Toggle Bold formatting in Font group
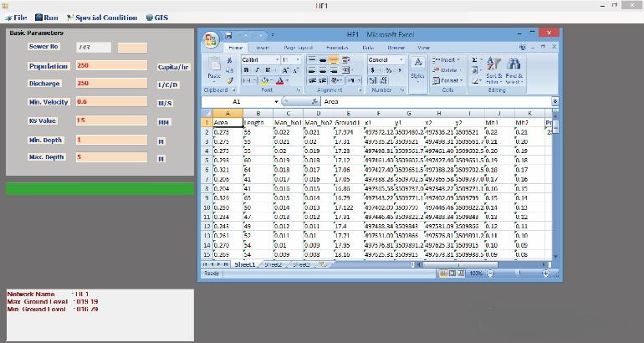644x343 pixels. (x=245, y=70)
